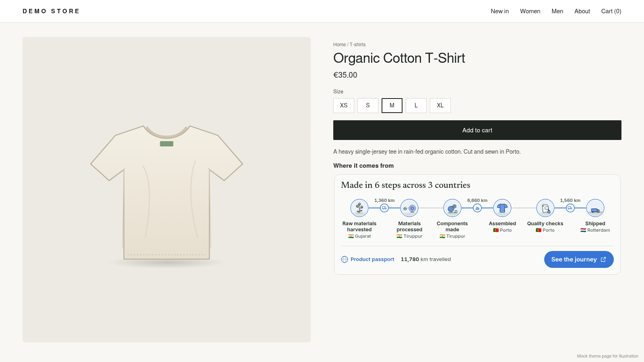The width and height of the screenshot is (644, 362).
Task: Select size XS
Action: click(344, 105)
